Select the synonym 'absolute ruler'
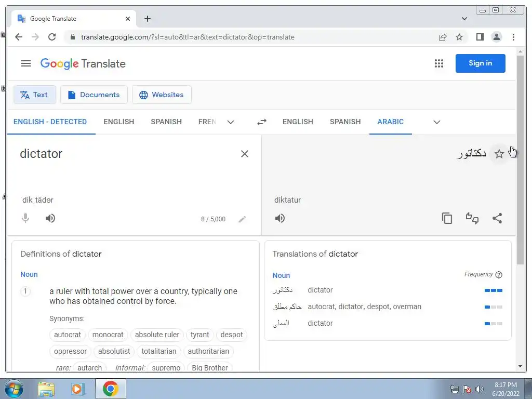The height and width of the screenshot is (399, 532). [157, 335]
